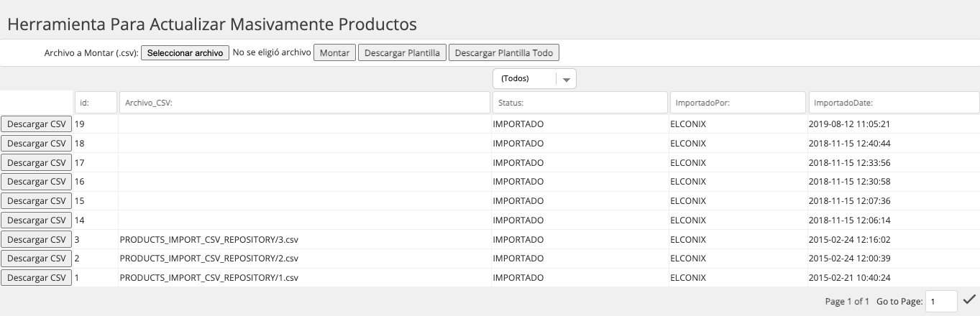Image resolution: width=980 pixels, height=316 pixels.
Task: Select date 2019-08-12 11:05:21
Action: click(x=850, y=124)
